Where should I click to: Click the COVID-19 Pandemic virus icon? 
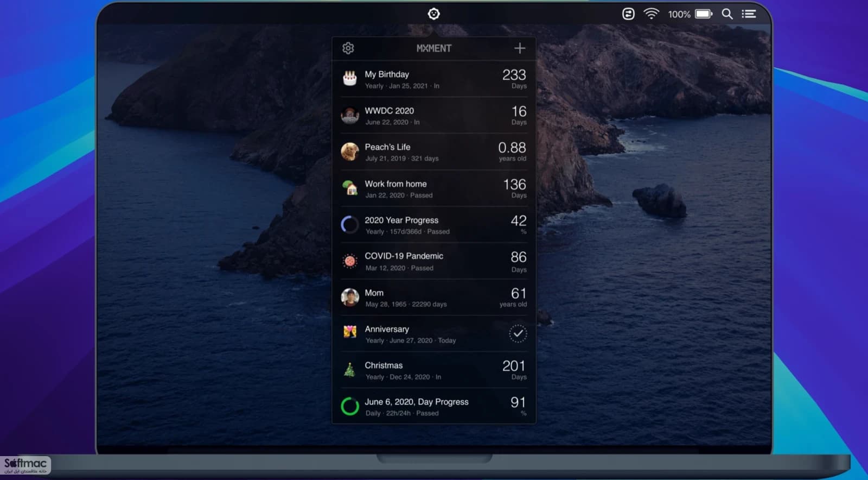(350, 261)
